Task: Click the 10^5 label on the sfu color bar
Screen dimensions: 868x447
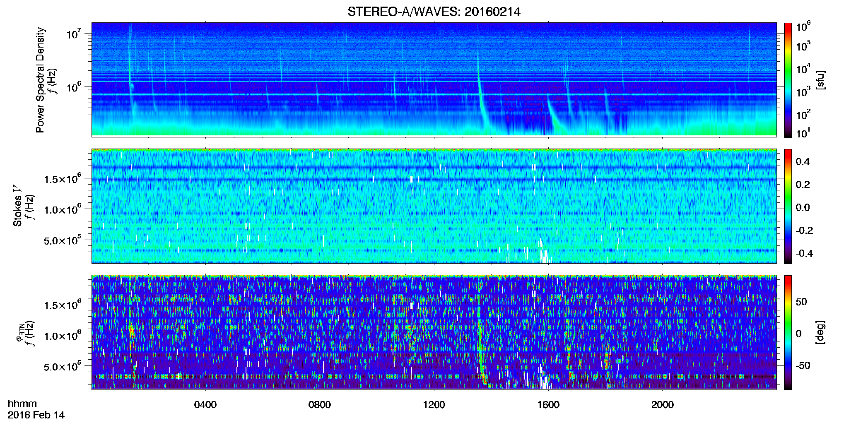Action: click(803, 46)
